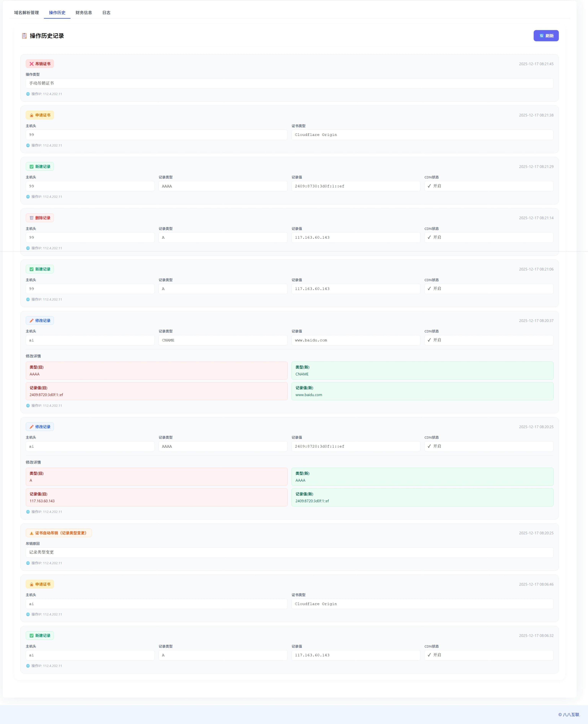Viewport: 588px width, 724px height.
Task: Click the red X 吊销证书 badge icon
Action: [x=32, y=64]
